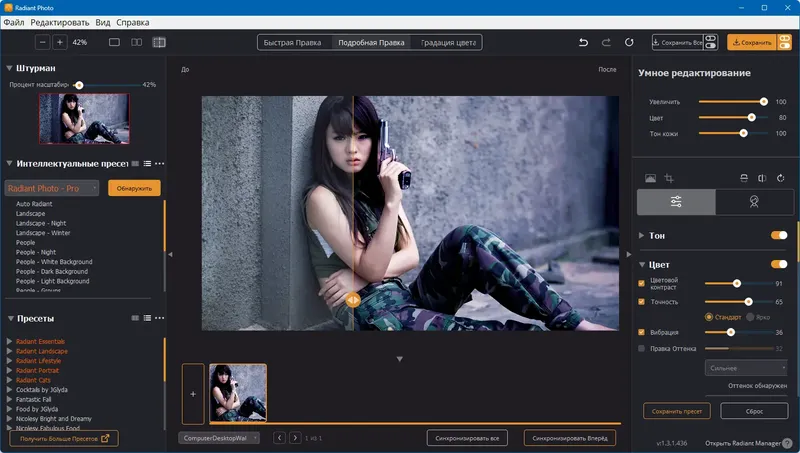This screenshot has height=453, width=800.
Task: Click the Обнаружить button
Action: 134,188
